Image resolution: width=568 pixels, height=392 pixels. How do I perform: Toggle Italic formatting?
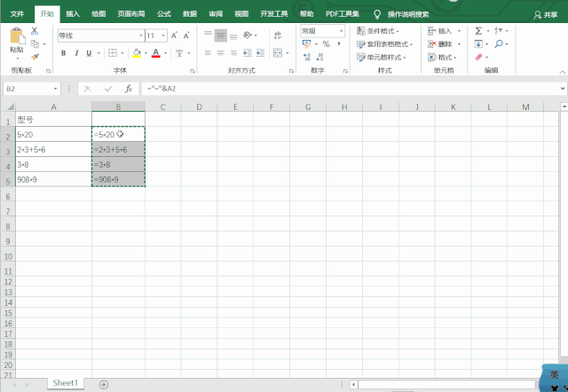tap(76, 53)
